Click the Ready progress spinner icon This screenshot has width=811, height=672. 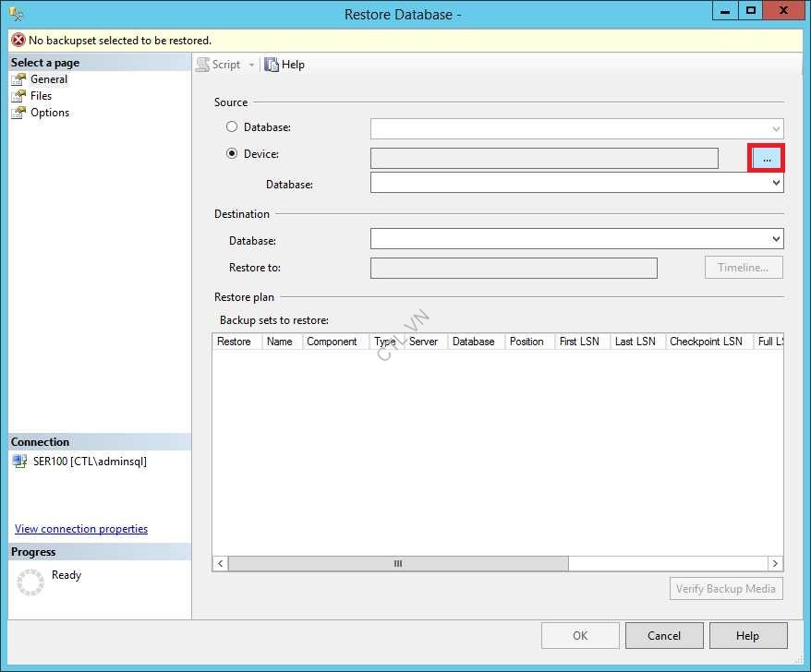pyautogui.click(x=27, y=582)
